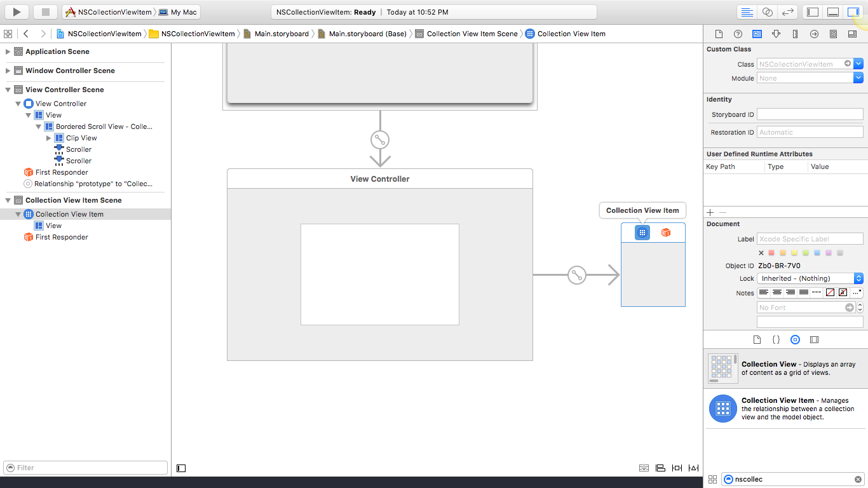The image size is (868, 488).
Task: Open the Align constraints popover
Action: (660, 467)
